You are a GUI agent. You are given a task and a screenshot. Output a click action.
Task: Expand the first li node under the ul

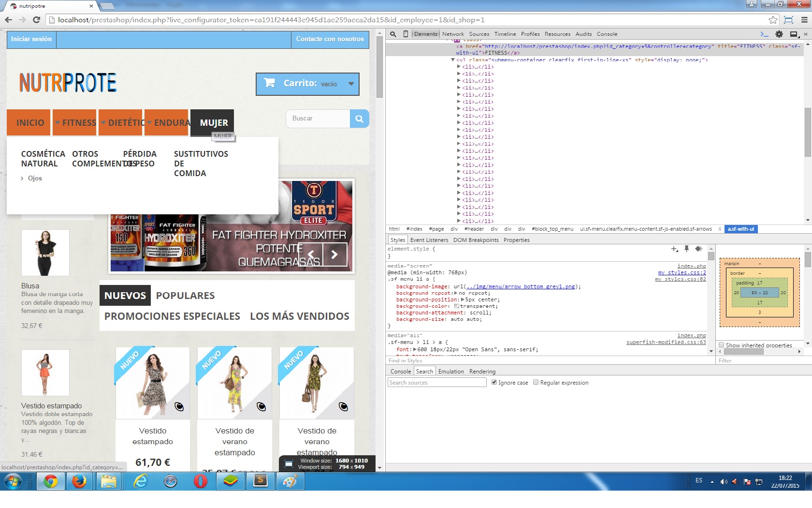coord(459,67)
